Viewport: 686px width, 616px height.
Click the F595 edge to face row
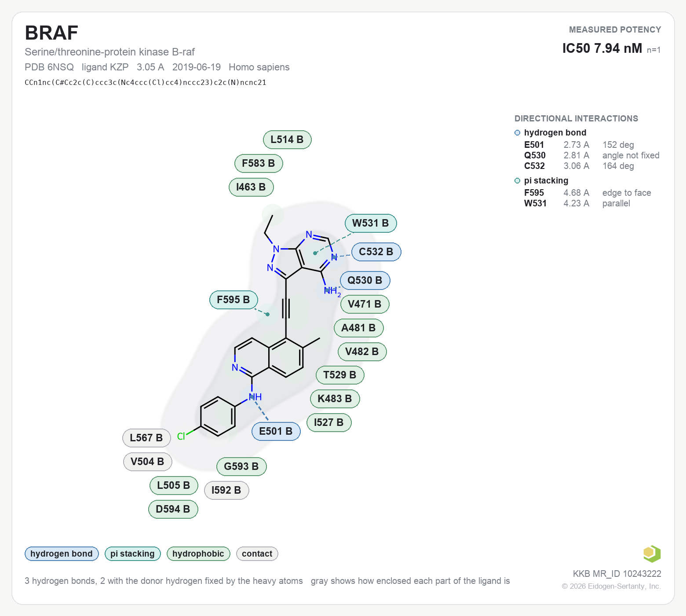coord(587,193)
